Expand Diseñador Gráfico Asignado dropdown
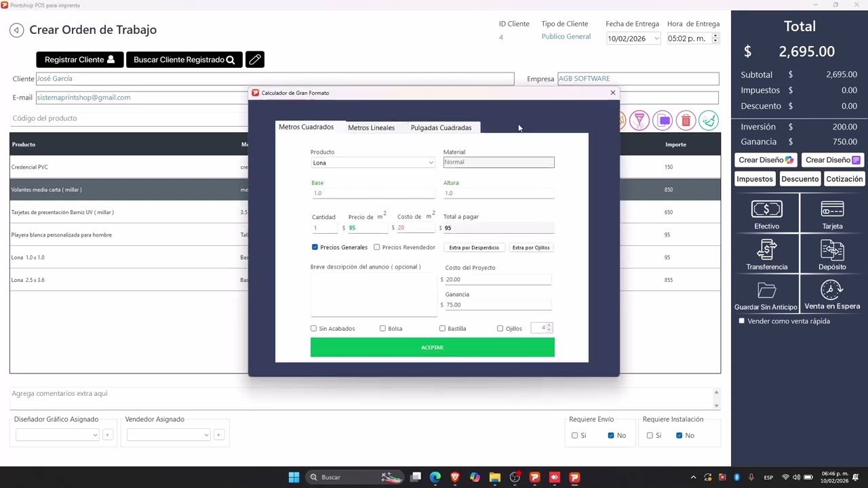Viewport: 868px width, 488px height. [57, 434]
